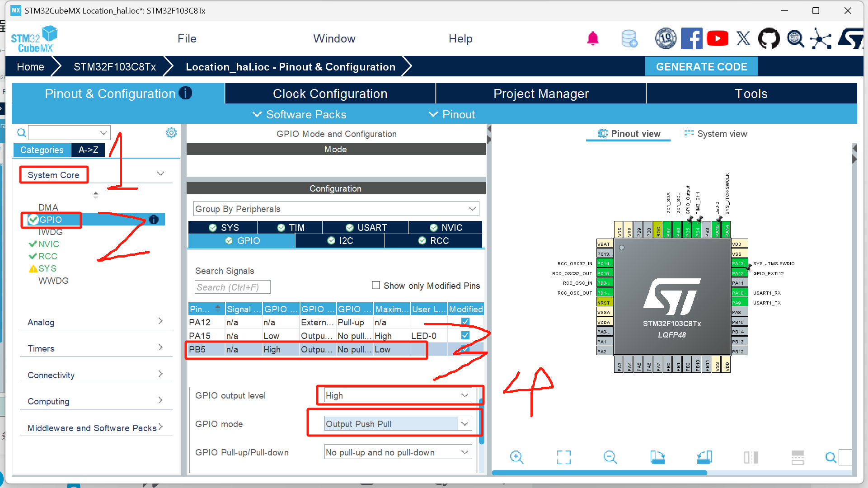Click the settings gear icon in categories panel
Image resolution: width=868 pixels, height=488 pixels.
171,133
